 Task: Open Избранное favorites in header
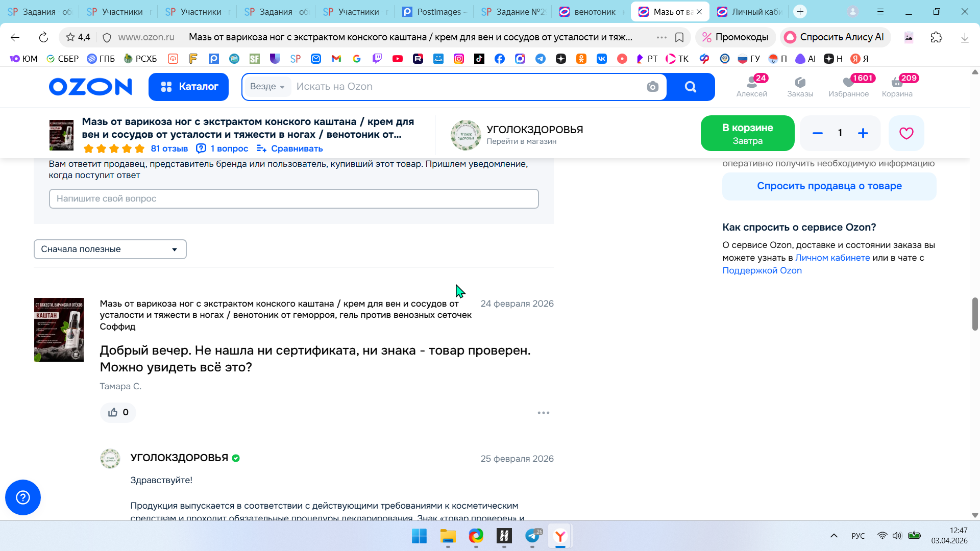(x=848, y=86)
